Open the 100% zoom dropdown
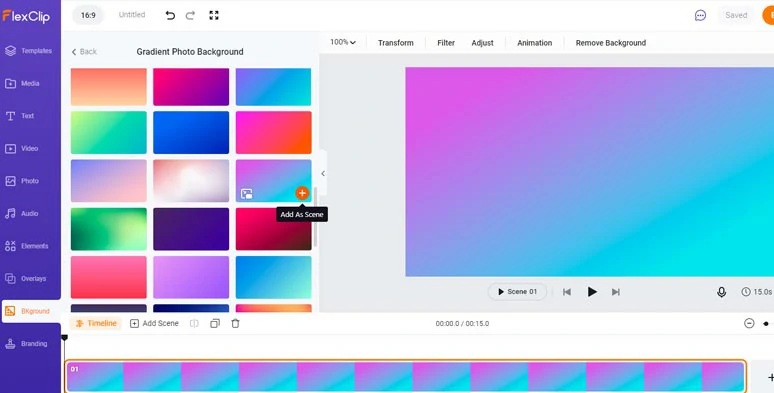Screen dimensions: 774x393 [x=343, y=42]
